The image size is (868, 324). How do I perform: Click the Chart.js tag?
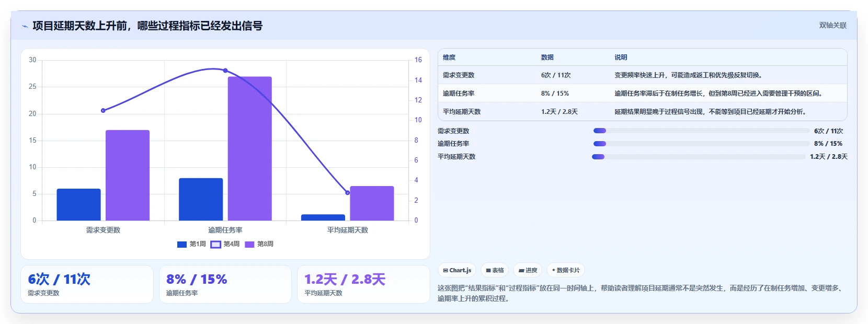pos(457,270)
